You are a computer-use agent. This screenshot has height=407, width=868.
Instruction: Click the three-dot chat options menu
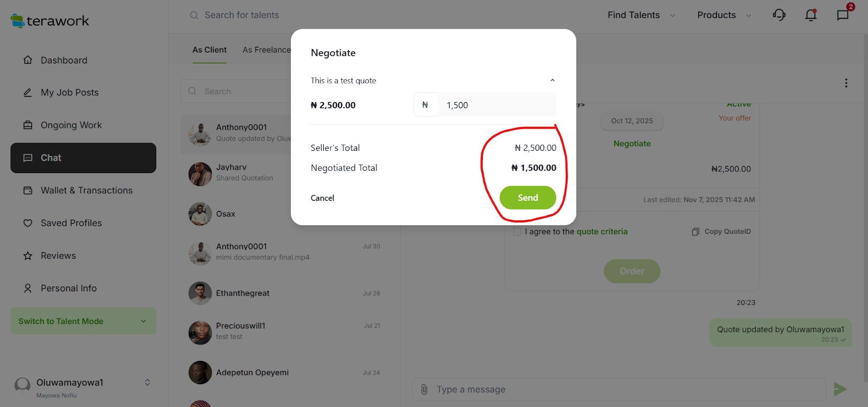click(846, 83)
